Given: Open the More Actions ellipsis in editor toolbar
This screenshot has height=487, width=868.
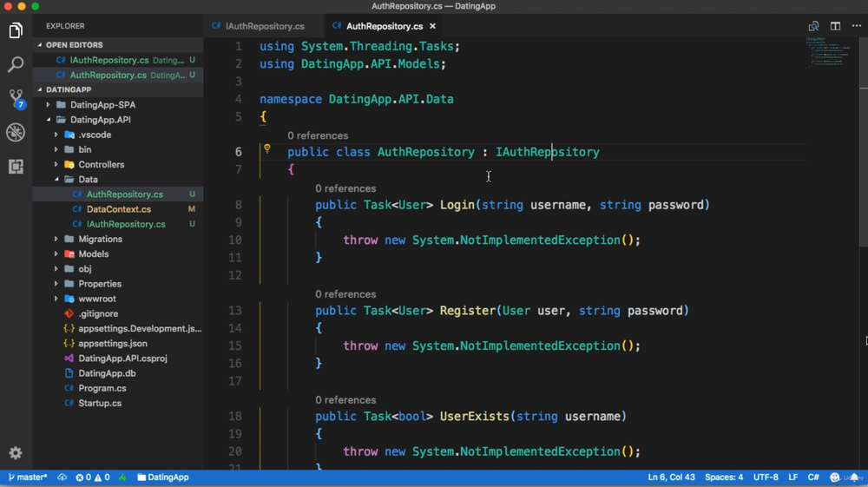Looking at the screenshot, I should [x=857, y=26].
